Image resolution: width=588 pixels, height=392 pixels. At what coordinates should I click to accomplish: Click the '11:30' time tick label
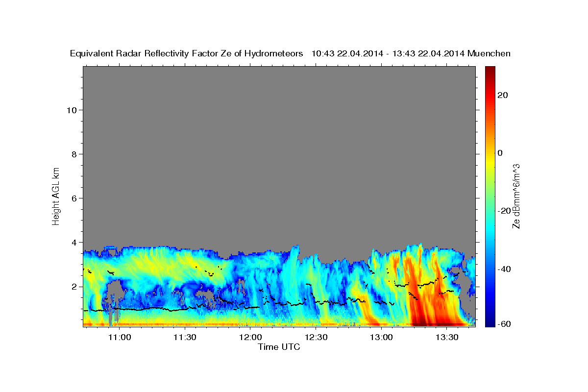coord(185,338)
